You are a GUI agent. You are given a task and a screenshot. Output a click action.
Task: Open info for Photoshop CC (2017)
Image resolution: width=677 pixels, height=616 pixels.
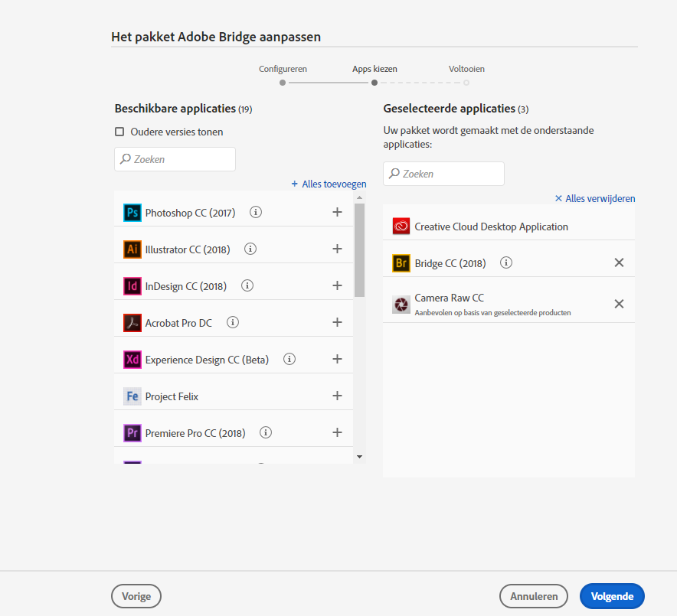(x=255, y=212)
